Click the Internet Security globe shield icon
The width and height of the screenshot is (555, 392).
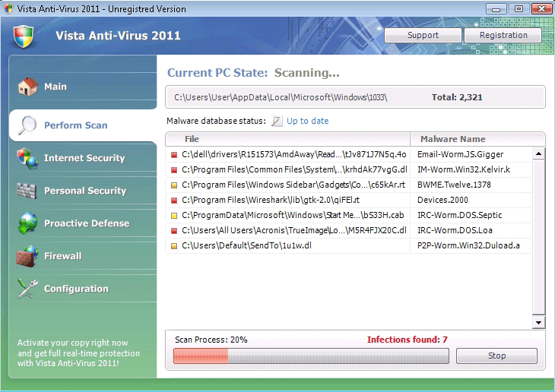coord(28,158)
